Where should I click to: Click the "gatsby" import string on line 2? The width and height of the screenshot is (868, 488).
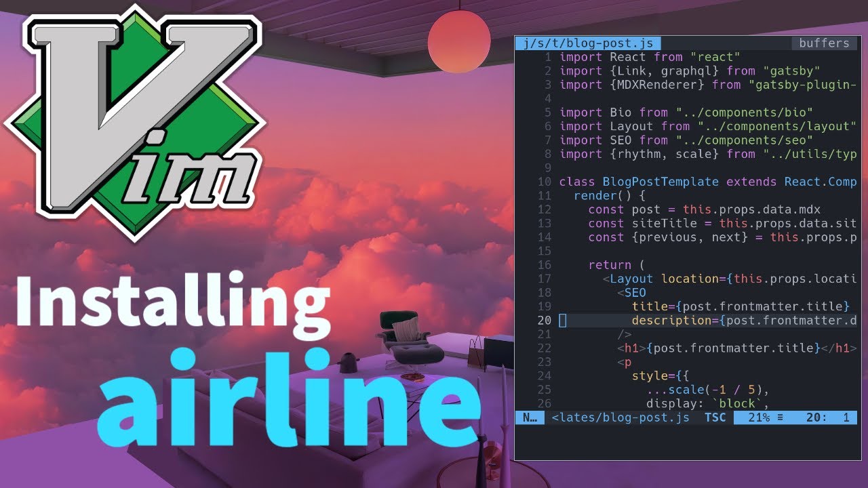point(793,70)
